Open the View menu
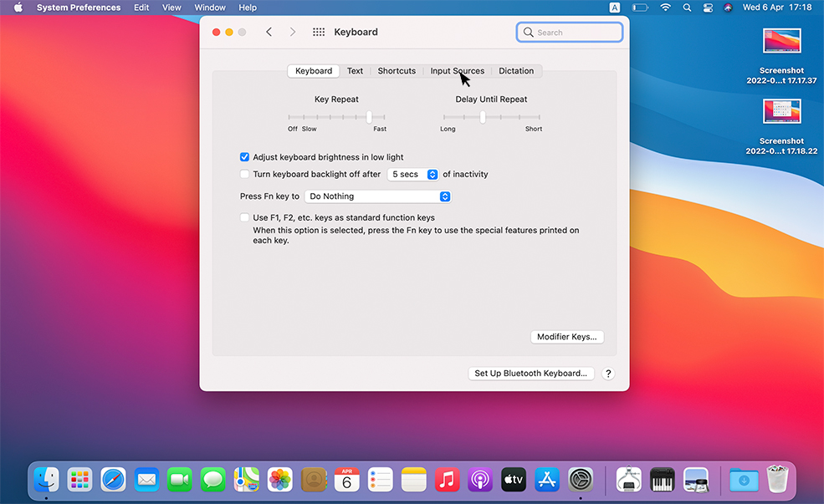Image resolution: width=824 pixels, height=504 pixels. (171, 8)
